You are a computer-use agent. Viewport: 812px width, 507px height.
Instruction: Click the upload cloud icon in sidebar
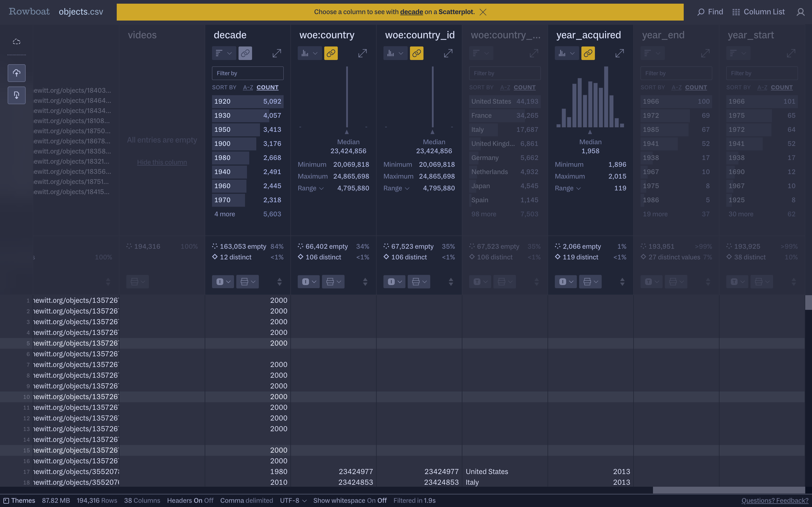[x=16, y=73]
